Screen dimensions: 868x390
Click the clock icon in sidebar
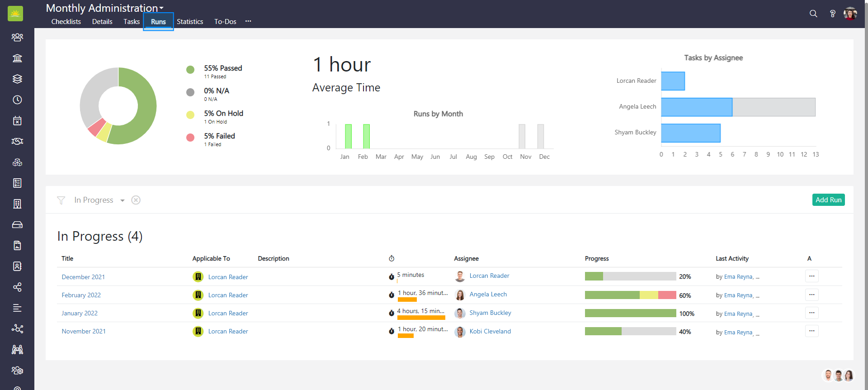(x=17, y=100)
